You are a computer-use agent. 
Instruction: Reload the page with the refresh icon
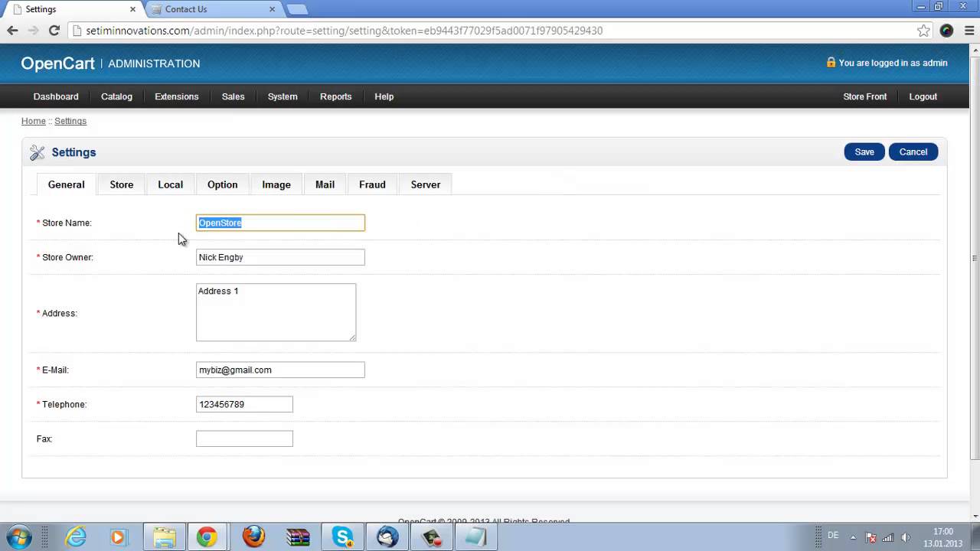[x=54, y=31]
